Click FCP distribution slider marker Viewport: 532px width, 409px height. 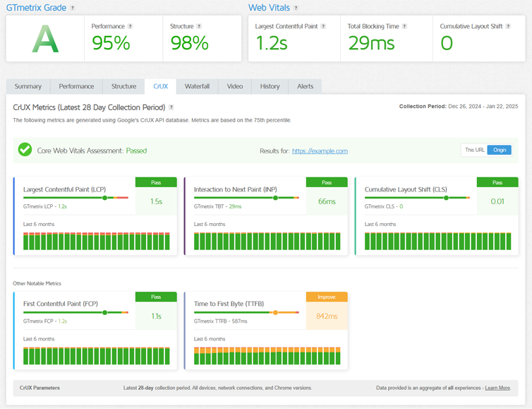coord(105,312)
